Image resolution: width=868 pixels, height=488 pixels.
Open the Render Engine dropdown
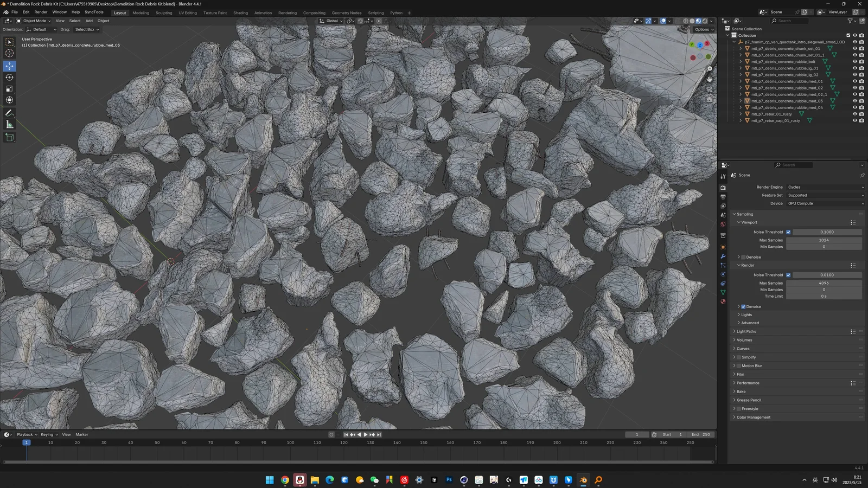click(x=825, y=187)
